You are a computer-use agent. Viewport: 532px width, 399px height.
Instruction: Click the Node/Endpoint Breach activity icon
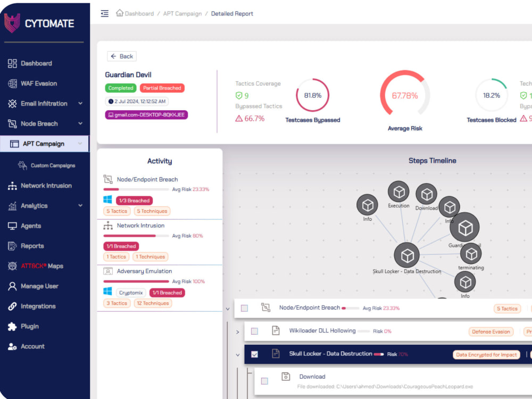(x=108, y=179)
